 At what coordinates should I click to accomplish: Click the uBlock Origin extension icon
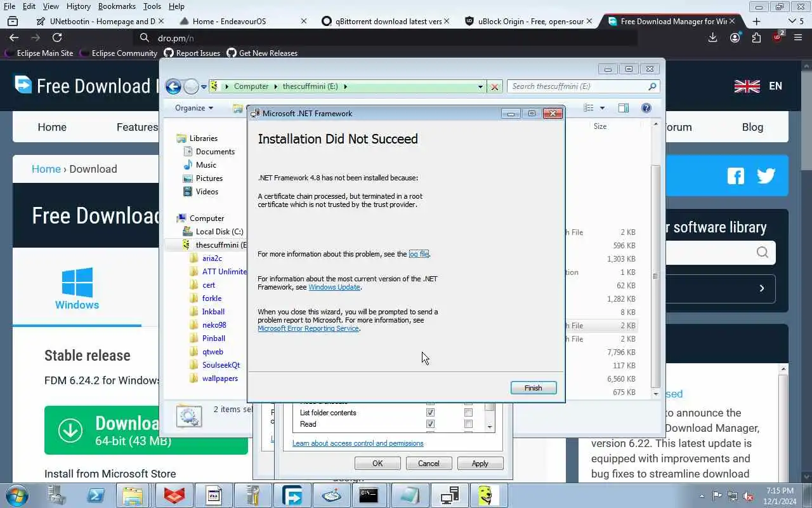tap(777, 37)
